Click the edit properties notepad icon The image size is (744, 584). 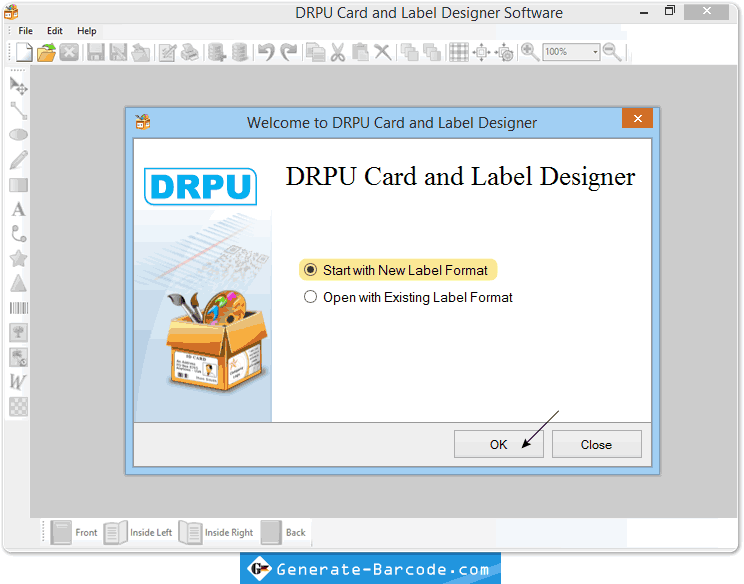click(x=167, y=52)
